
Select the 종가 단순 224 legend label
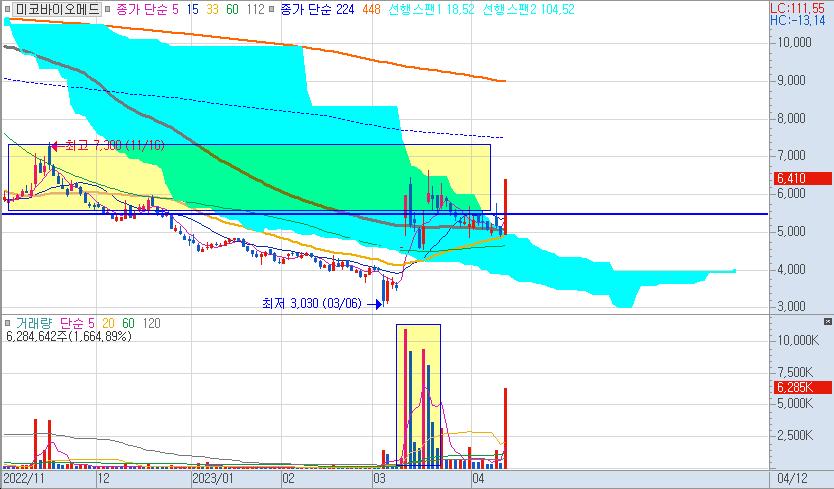coord(317,9)
